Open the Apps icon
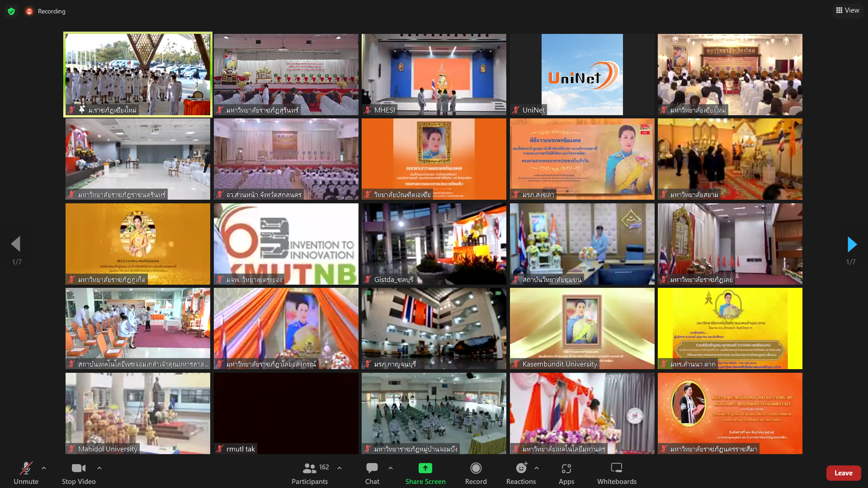 coord(566,469)
